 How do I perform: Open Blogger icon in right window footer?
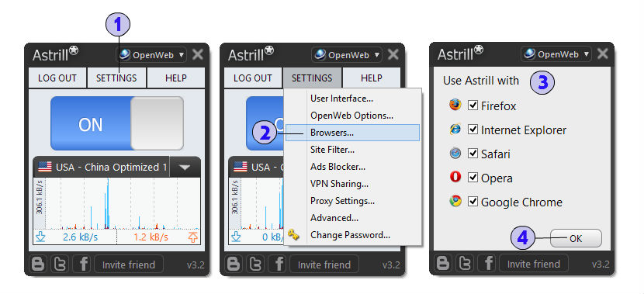pyautogui.click(x=443, y=264)
